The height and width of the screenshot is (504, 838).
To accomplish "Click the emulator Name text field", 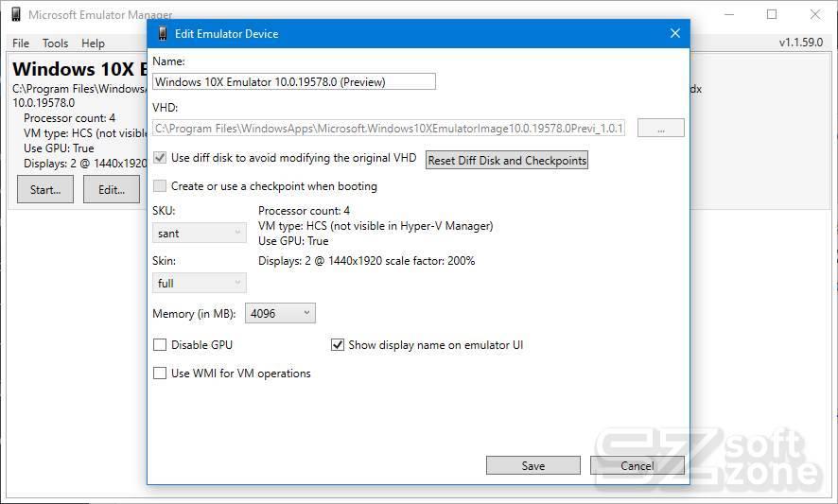I will tap(294, 81).
